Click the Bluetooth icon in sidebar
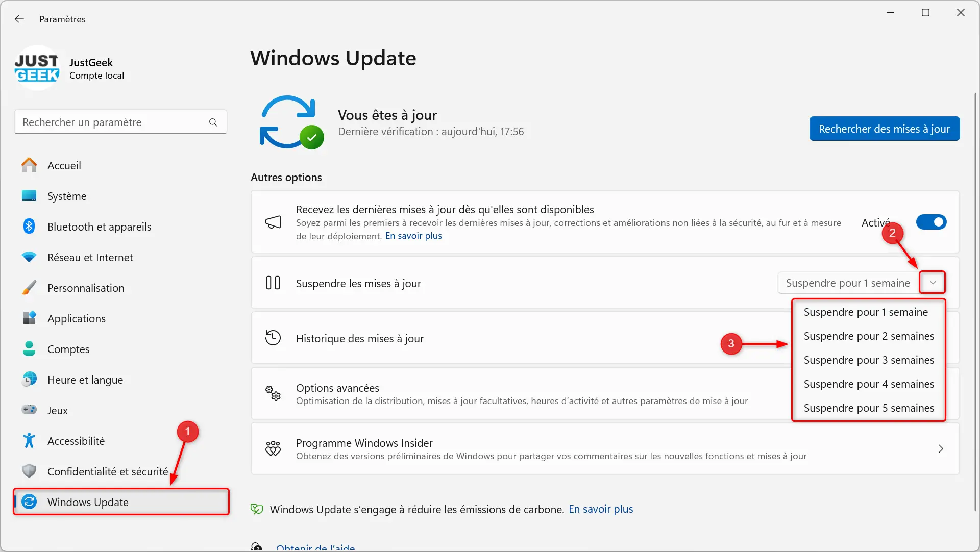This screenshot has width=980, height=552. click(x=29, y=227)
